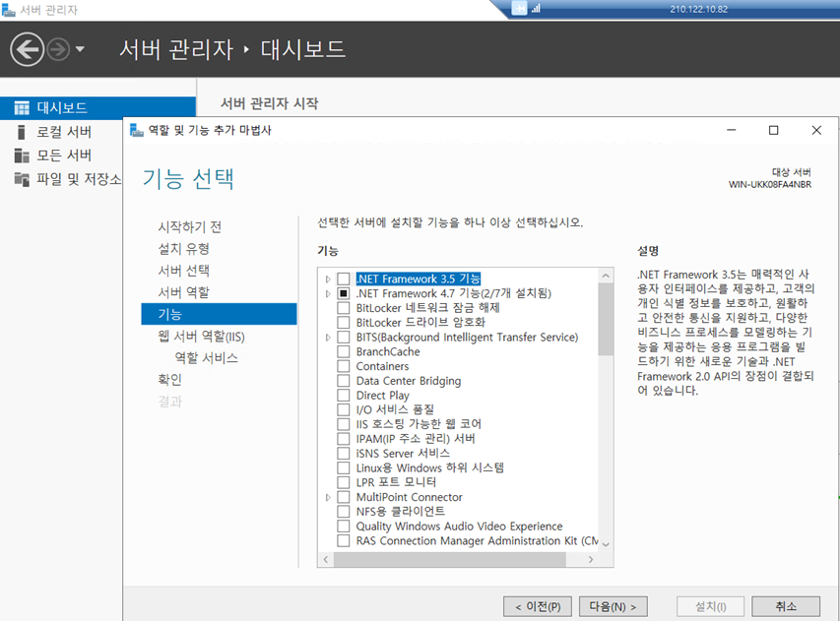The width and height of the screenshot is (840, 621).
Task: Select the 확인 wizard step
Action: (x=169, y=379)
